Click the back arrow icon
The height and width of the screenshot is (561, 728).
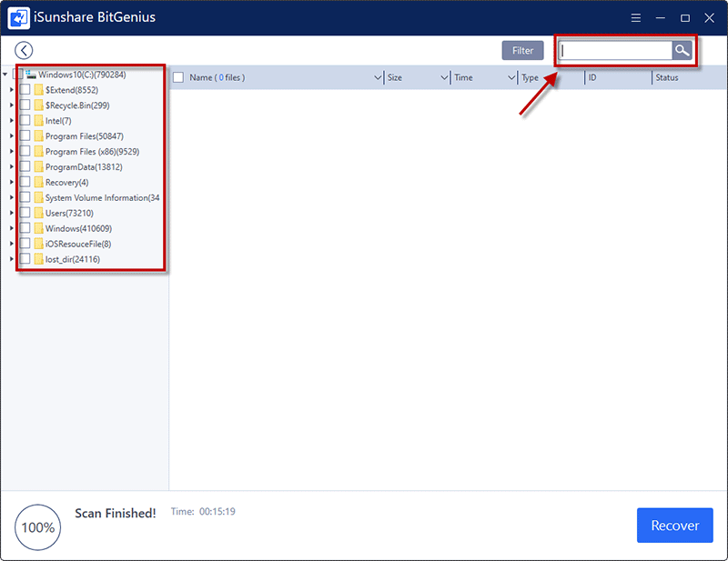[x=24, y=50]
